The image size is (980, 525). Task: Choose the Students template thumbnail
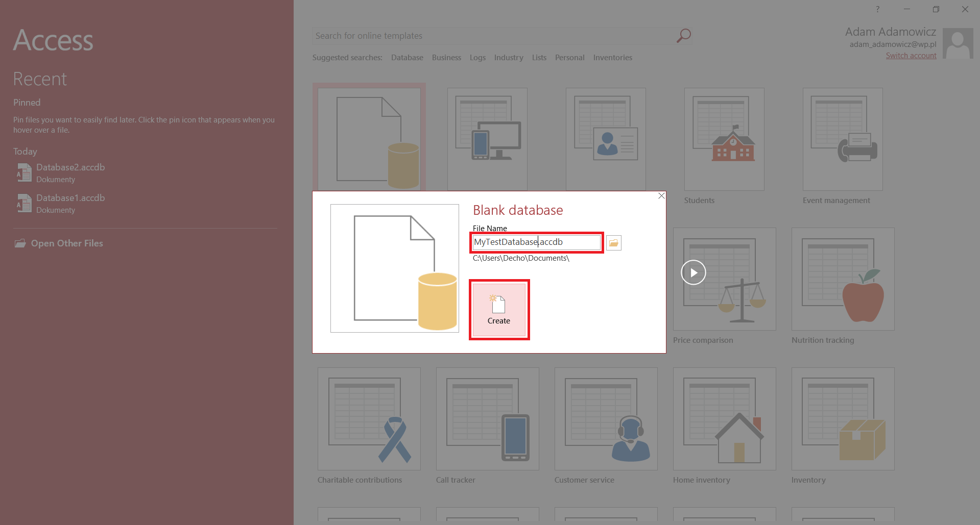tap(724, 139)
